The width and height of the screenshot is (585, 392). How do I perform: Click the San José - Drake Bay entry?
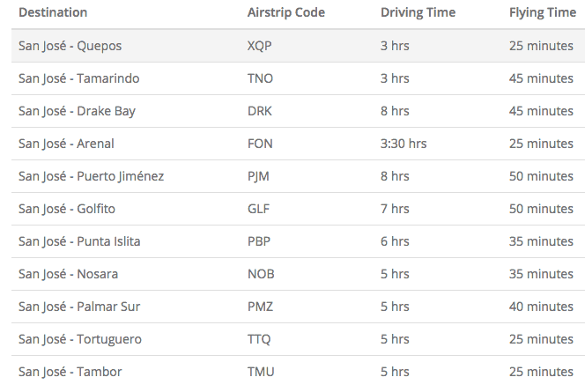77,111
